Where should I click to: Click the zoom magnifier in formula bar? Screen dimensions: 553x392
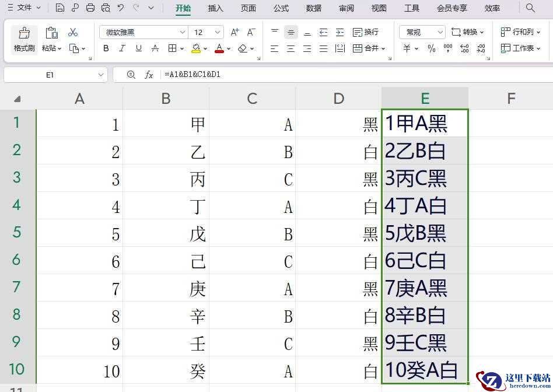pos(131,75)
